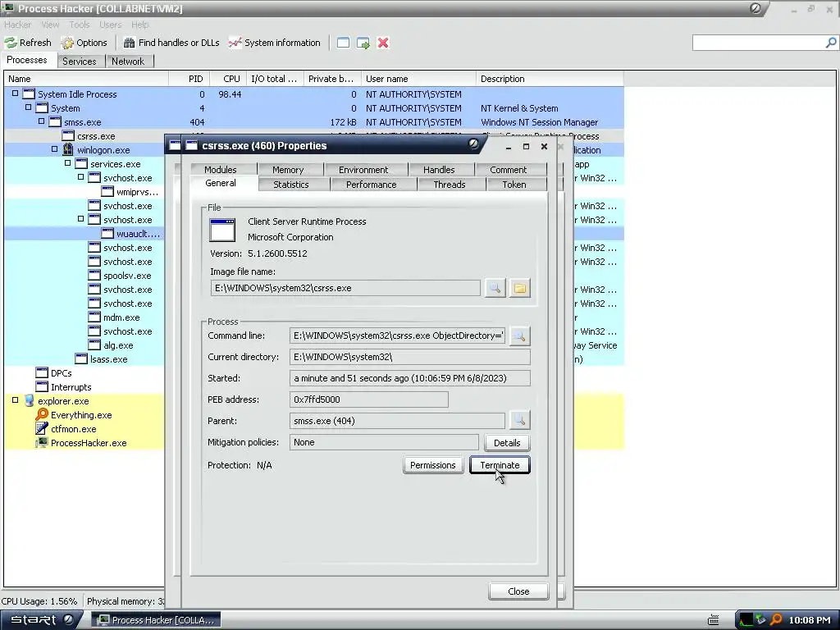The image size is (840, 630).
Task: Collapse the smss.exe tree node
Action: point(41,121)
